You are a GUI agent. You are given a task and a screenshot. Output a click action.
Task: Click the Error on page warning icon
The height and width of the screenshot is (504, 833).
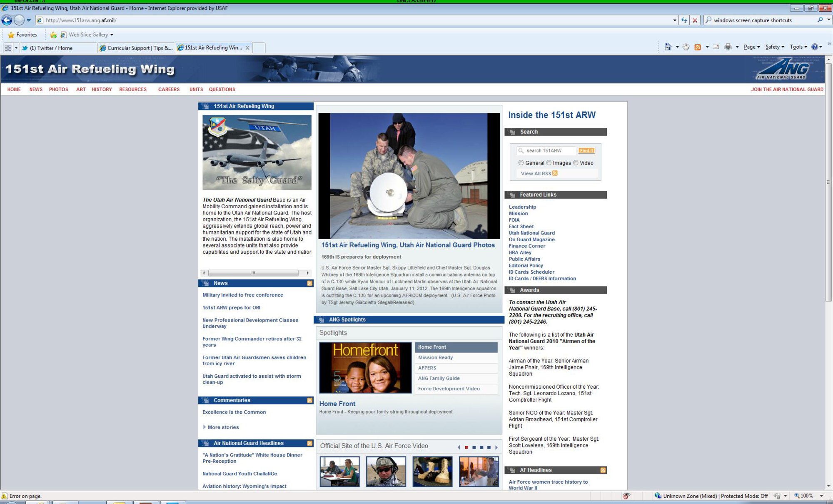[x=5, y=496]
